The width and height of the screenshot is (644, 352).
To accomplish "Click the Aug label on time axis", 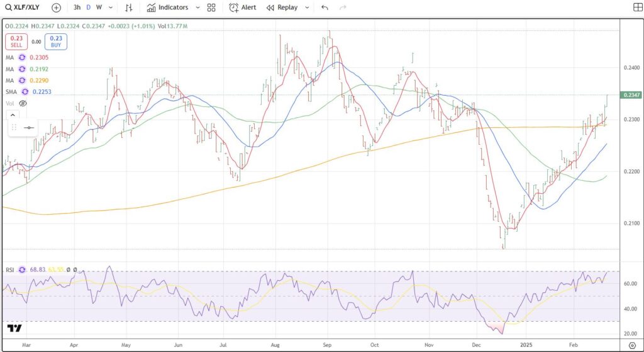I will click(x=275, y=344).
